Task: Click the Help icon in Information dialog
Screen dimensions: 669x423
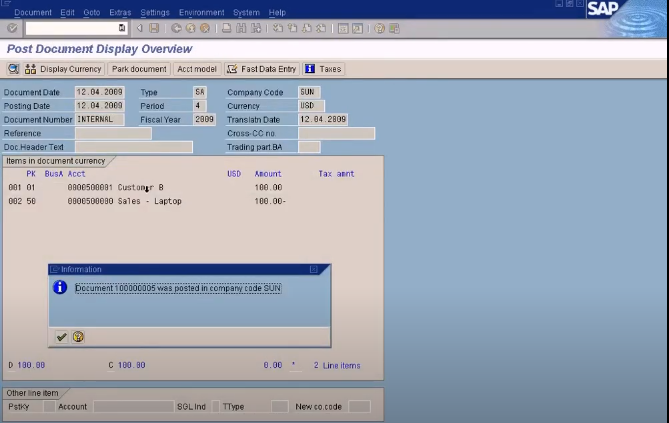Action: click(78, 337)
